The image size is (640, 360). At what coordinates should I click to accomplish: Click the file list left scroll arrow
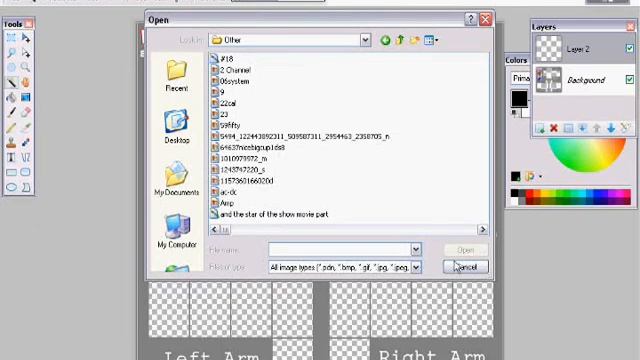coord(214,229)
